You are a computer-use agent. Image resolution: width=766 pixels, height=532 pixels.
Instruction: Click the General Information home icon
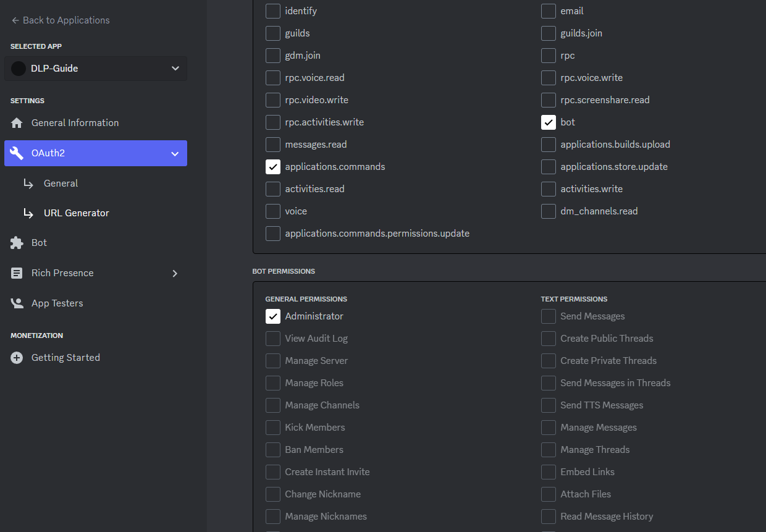click(x=17, y=123)
